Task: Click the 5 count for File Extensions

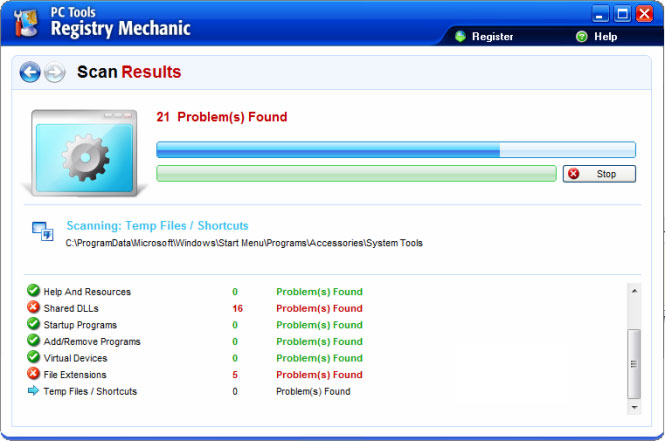Action: tap(235, 374)
